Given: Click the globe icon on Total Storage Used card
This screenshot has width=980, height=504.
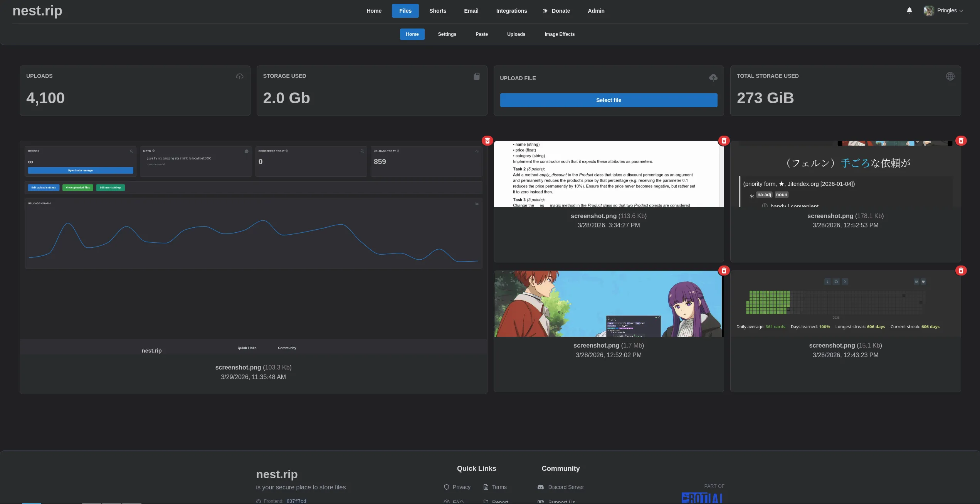Looking at the screenshot, I should click(950, 76).
